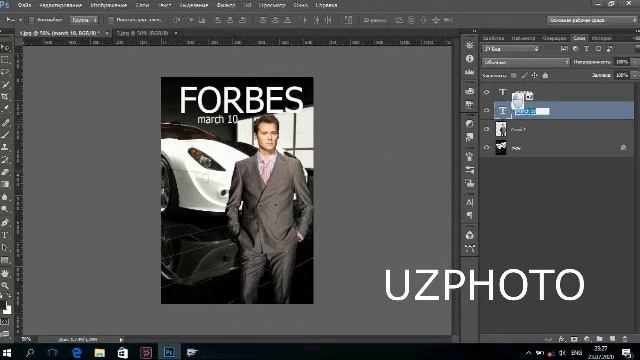640x360 pixels.
Task: Select the Healing Brush tool
Action: click(5, 122)
